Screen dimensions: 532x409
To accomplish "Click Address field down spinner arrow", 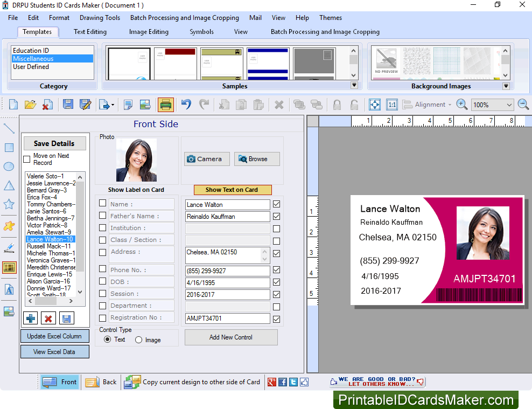I will [264, 259].
